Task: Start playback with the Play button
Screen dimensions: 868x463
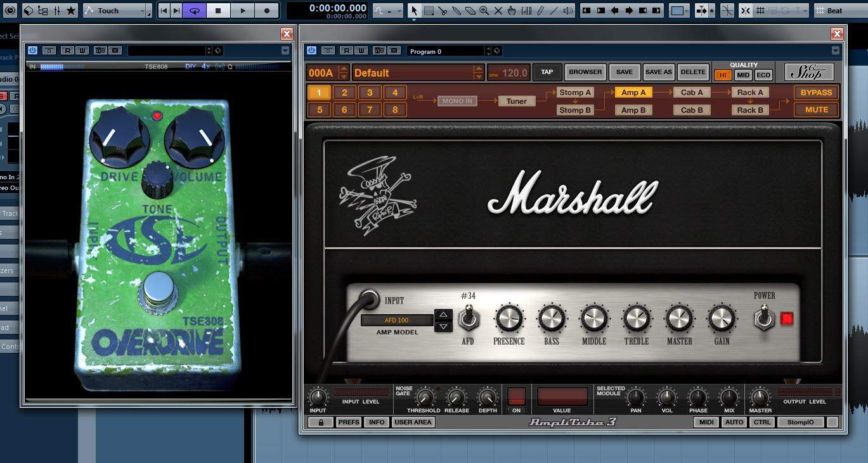Action: click(242, 10)
